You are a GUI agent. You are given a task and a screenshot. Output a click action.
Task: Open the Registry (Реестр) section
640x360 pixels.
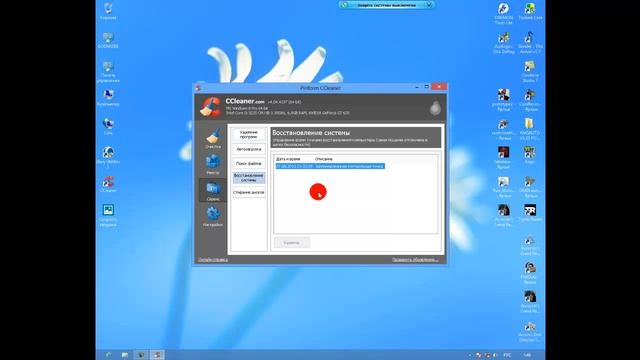click(213, 164)
